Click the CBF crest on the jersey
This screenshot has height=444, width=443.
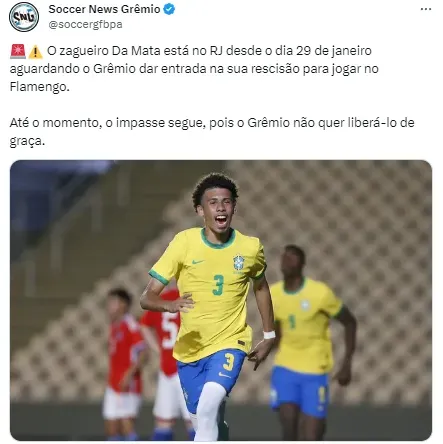238,263
